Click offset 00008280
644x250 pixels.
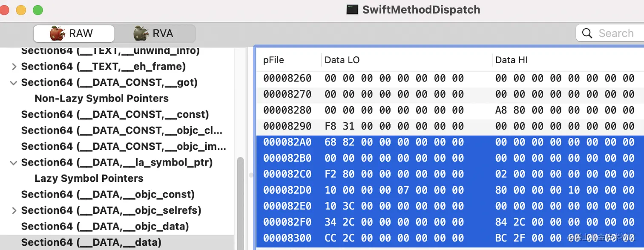tap(287, 110)
